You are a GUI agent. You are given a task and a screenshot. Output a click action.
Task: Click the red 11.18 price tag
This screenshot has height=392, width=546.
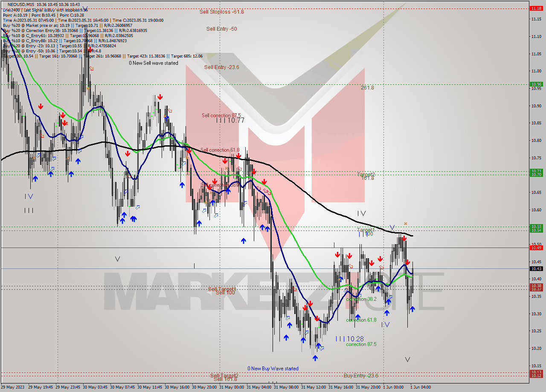(x=536, y=8)
